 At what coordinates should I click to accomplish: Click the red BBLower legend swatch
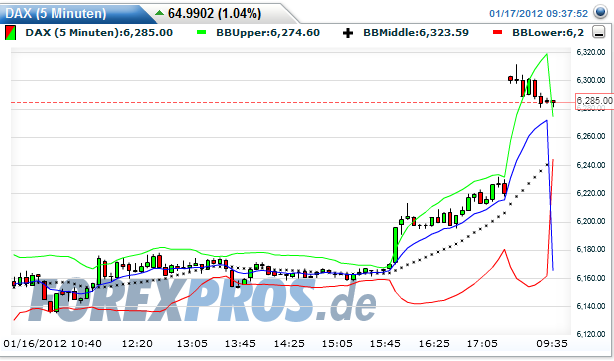pos(497,32)
